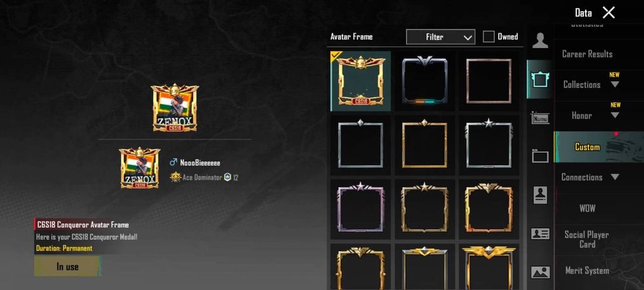This screenshot has height=290, width=644.
Task: Open the name tag category icon
Action: [540, 118]
